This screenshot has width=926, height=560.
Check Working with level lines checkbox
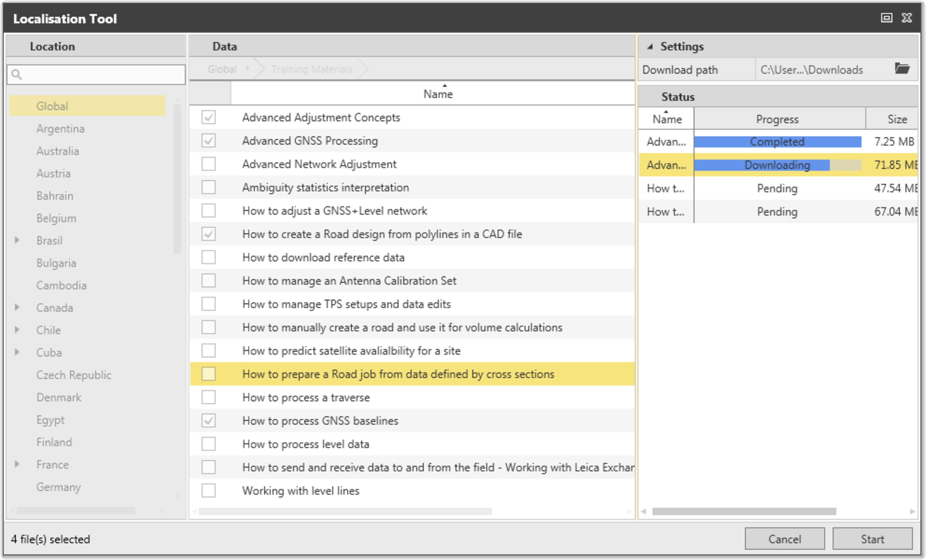point(209,491)
